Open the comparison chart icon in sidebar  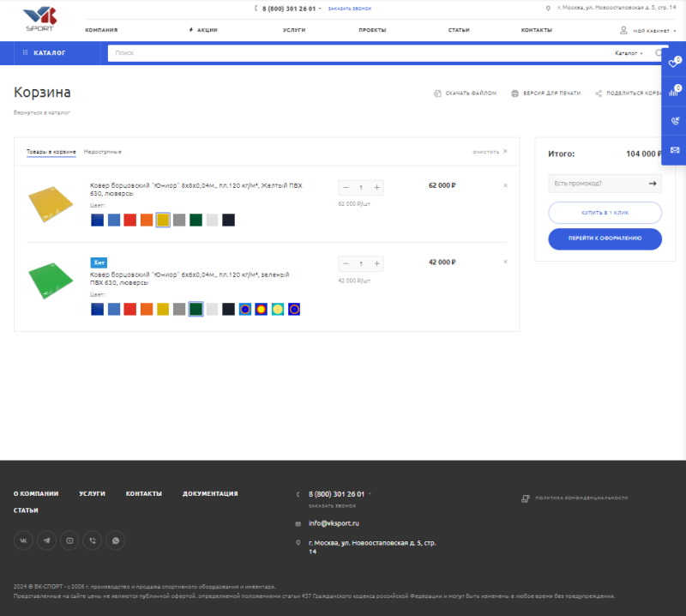coord(674,92)
